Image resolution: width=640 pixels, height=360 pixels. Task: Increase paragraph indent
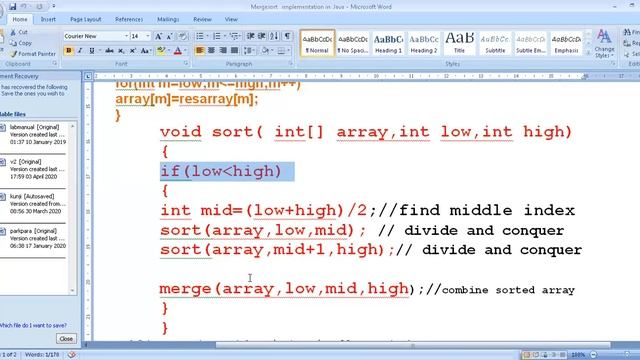click(262, 36)
